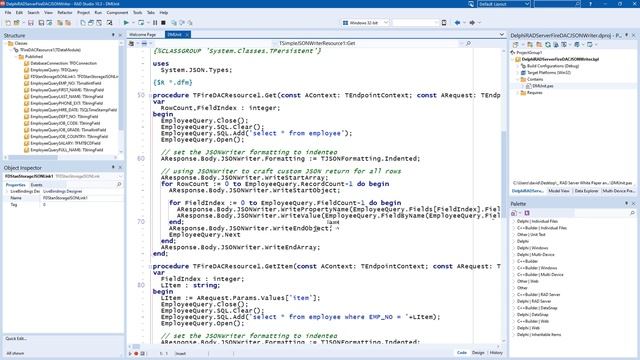The height and width of the screenshot is (360, 640).
Task: Select DatabaseConnection: TFDConnection in Structure tree
Action: [x=63, y=63]
